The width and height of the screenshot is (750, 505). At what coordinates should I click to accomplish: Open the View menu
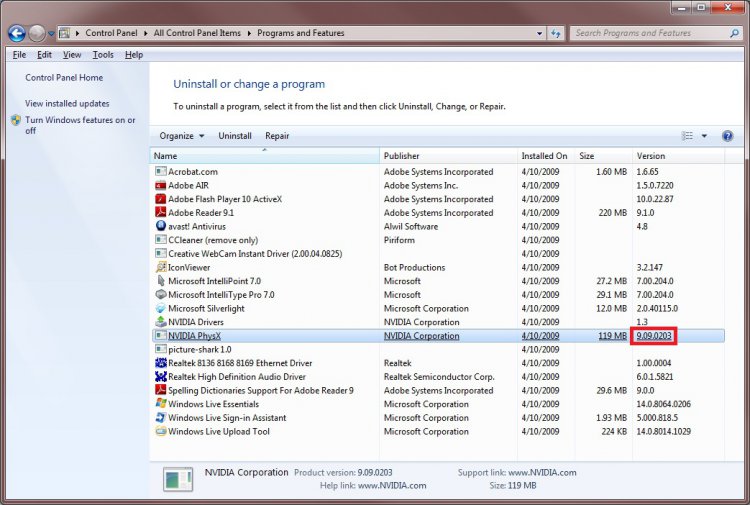click(72, 55)
